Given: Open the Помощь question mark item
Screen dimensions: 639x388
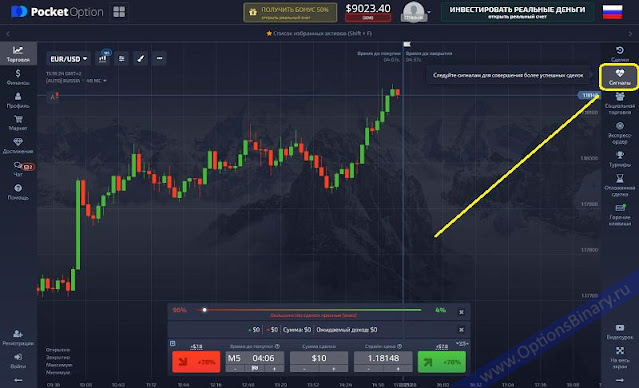Looking at the screenshot, I should coord(18,192).
